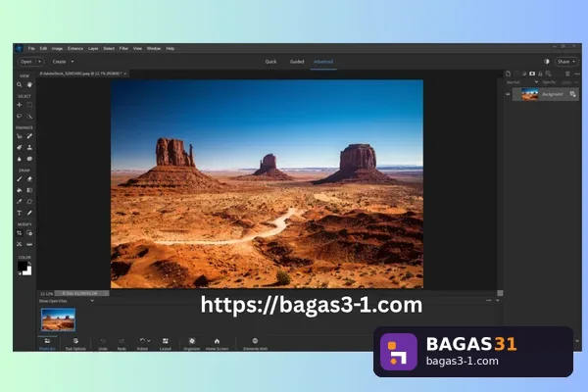
Task: Open the Create dropdown
Action: (x=63, y=62)
